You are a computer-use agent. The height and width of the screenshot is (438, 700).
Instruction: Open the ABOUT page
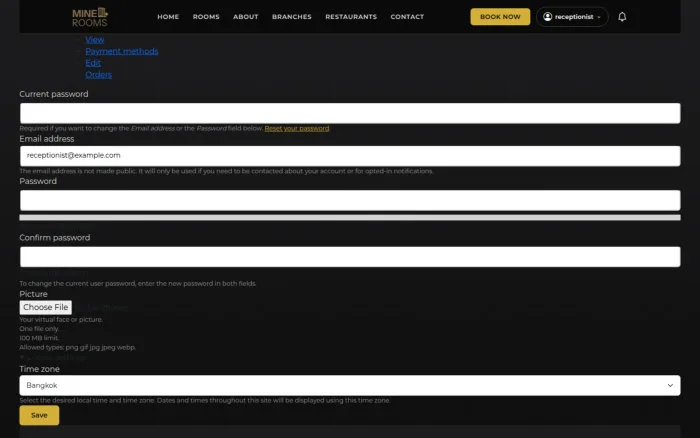[246, 17]
